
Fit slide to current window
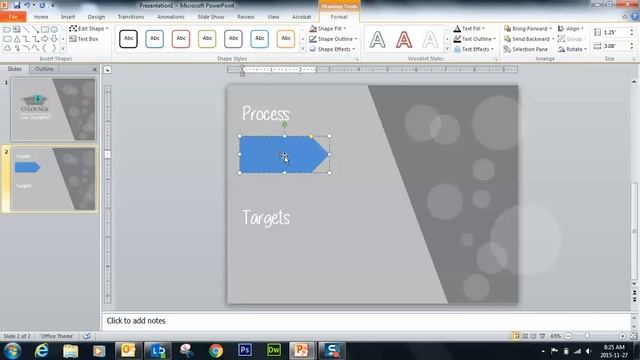point(633,336)
